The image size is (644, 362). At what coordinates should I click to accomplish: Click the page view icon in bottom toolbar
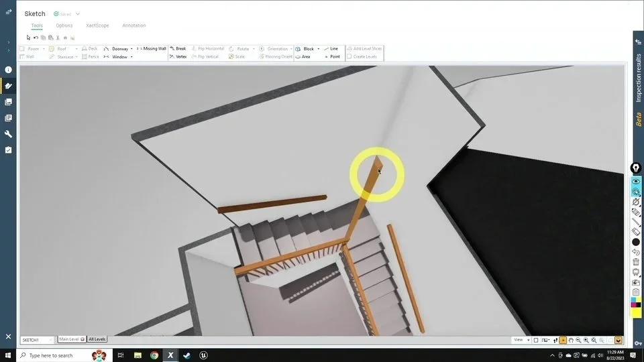[535, 341]
